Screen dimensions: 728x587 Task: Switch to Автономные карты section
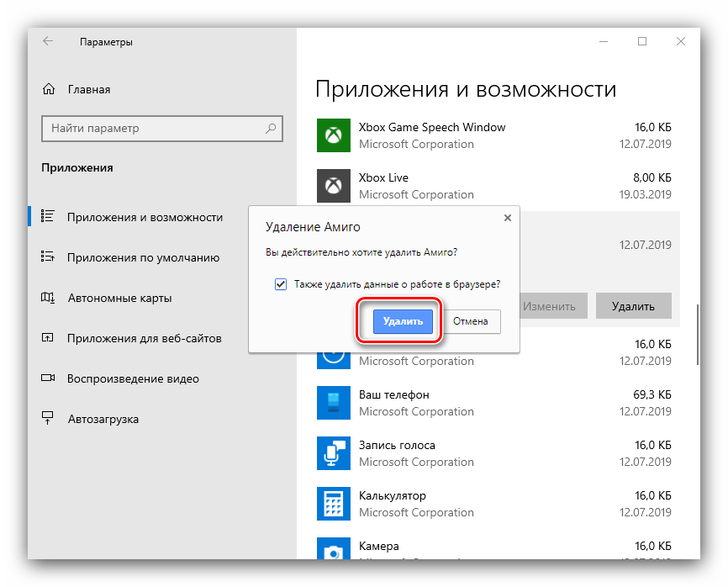[119, 298]
